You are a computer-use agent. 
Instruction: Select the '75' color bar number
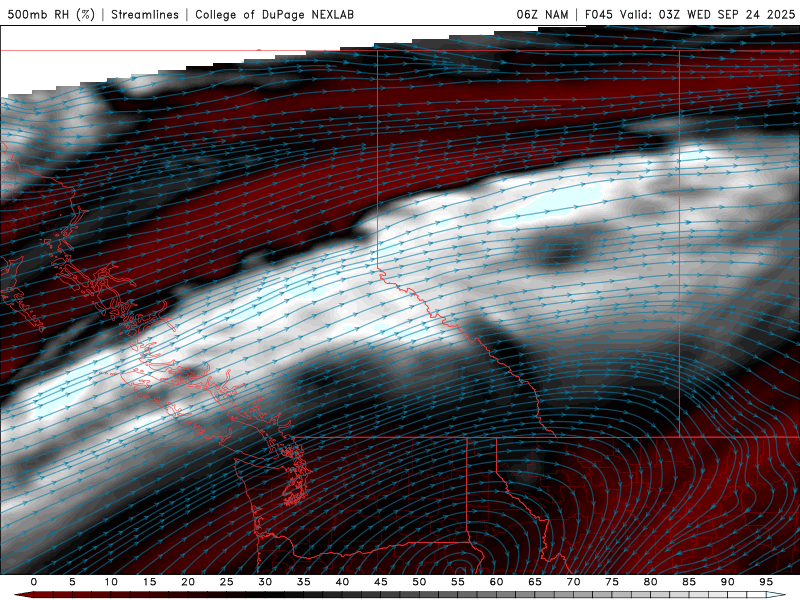tap(612, 582)
